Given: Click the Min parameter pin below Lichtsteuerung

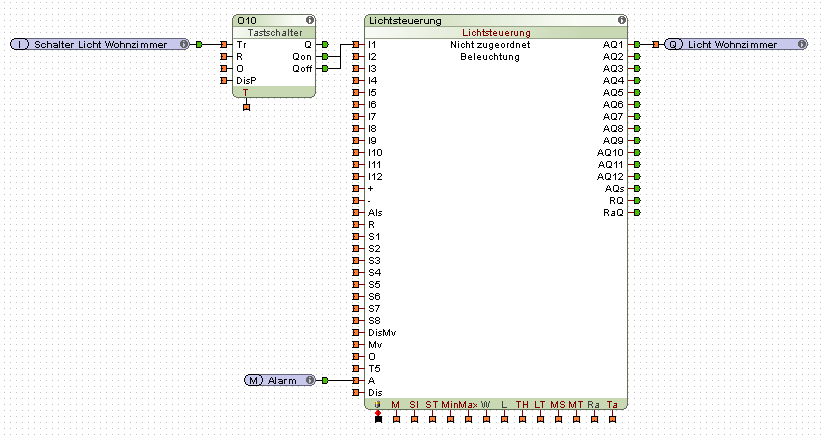Looking at the screenshot, I should [x=450, y=419].
